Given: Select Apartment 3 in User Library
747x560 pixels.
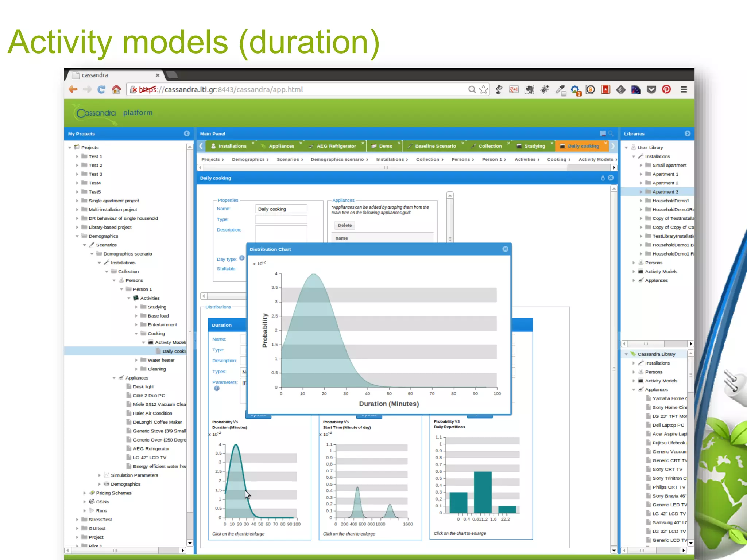Looking at the screenshot, I should [665, 192].
